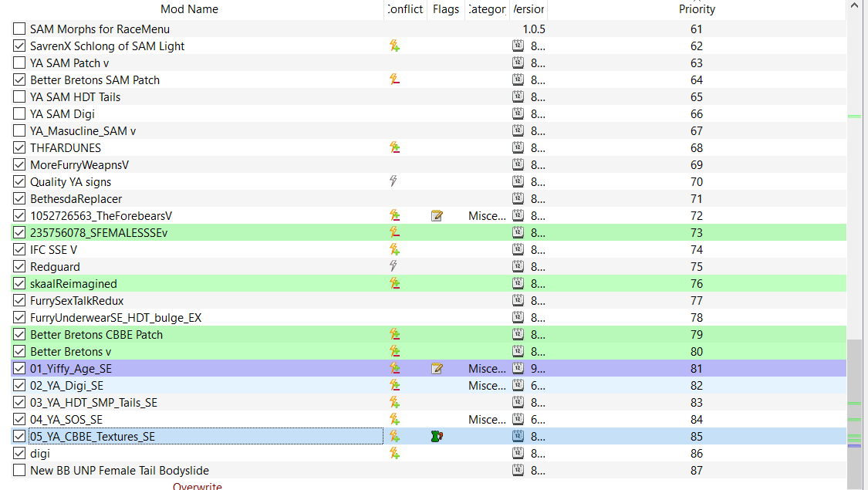
Task: Click conflict icon in digi row
Action: [394, 454]
